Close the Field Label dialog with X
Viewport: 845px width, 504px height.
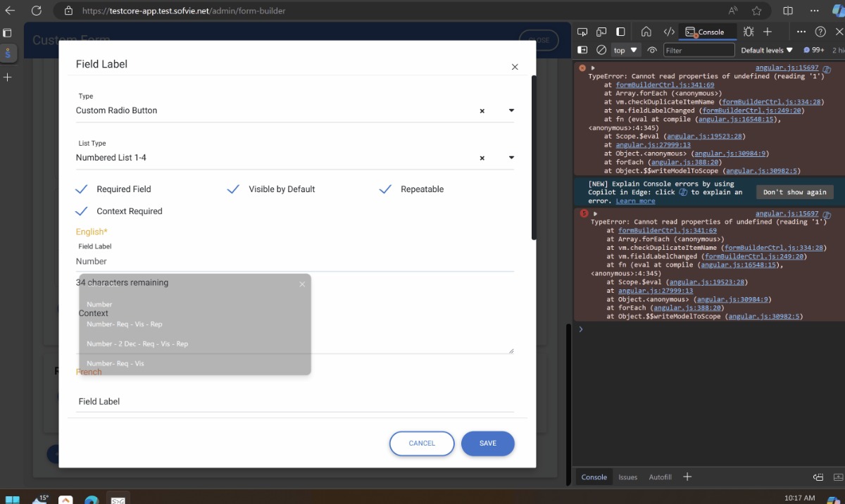(515, 67)
